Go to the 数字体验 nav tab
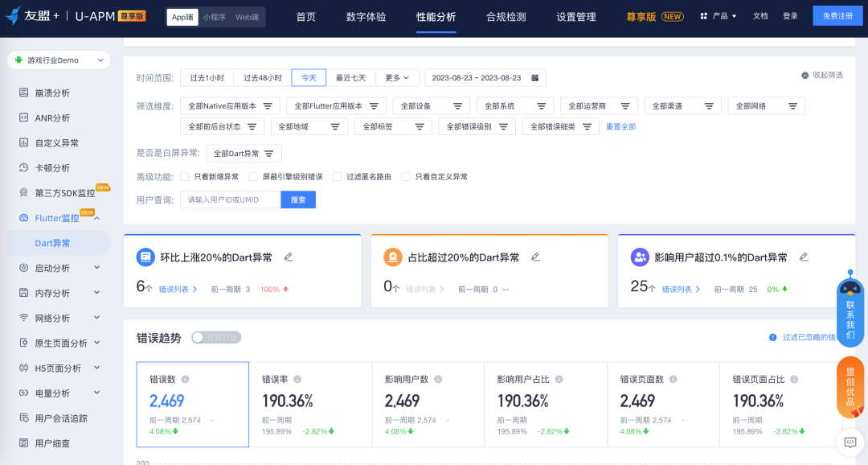Screen dimensions: 868x465 [x=366, y=17]
